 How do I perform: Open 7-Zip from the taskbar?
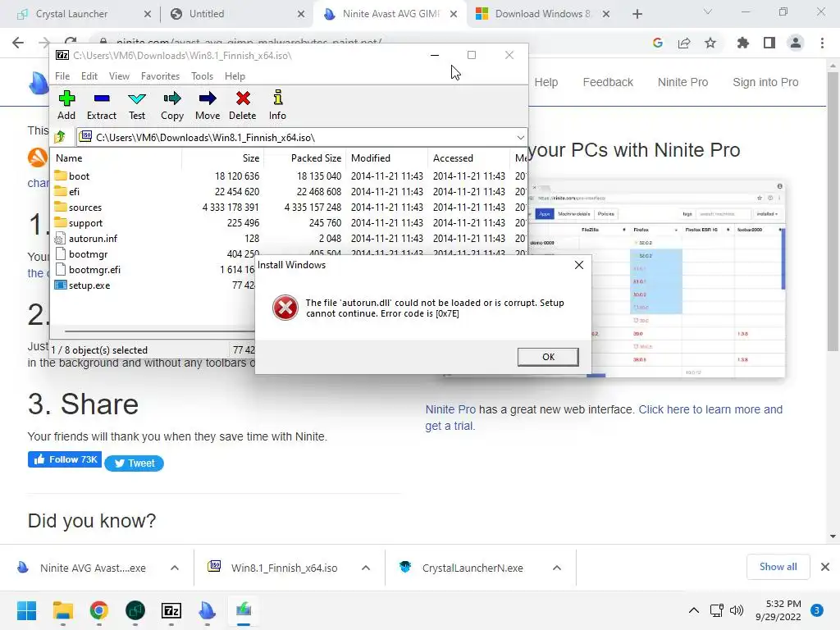coord(171,610)
